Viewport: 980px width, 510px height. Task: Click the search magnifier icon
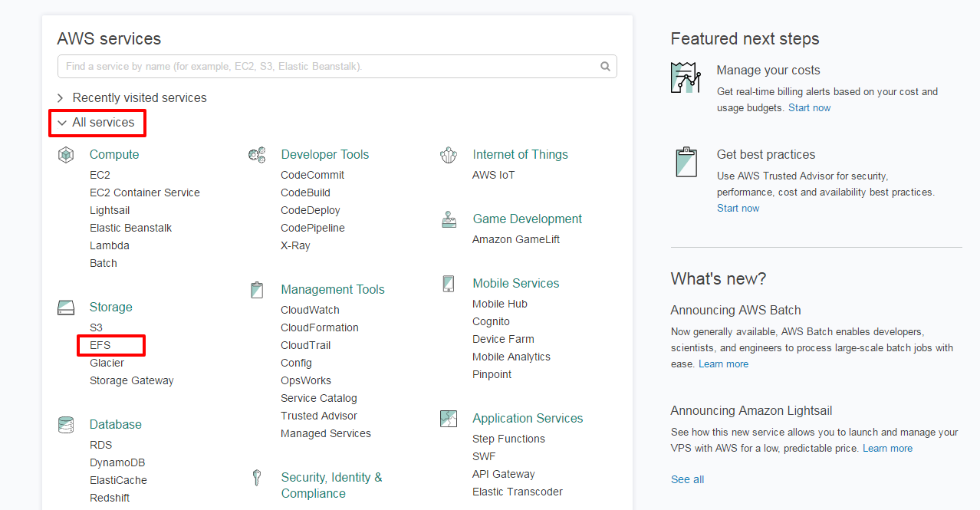[605, 67]
